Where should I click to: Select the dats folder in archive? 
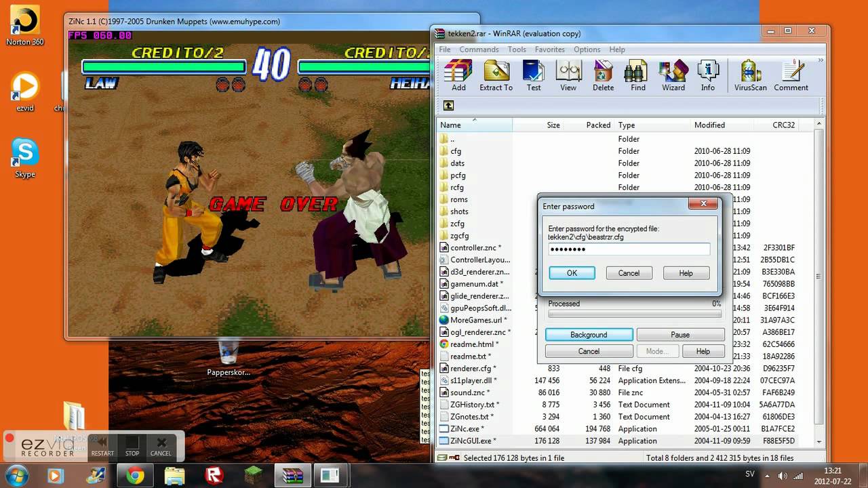tap(458, 163)
